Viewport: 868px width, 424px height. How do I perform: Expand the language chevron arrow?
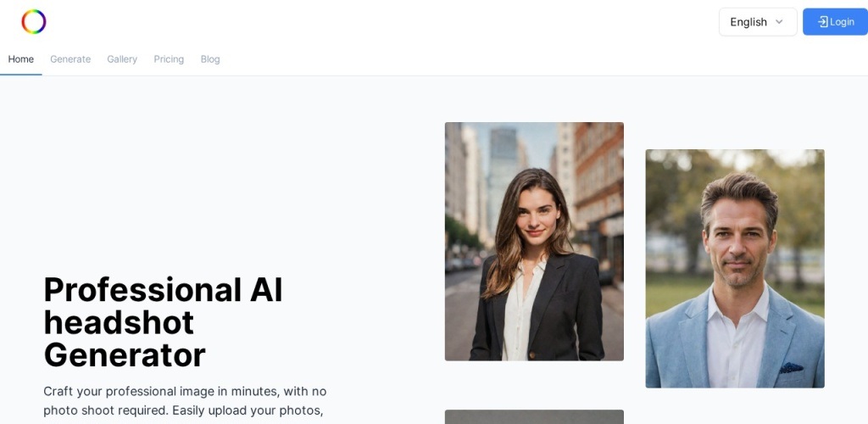pyautogui.click(x=779, y=22)
